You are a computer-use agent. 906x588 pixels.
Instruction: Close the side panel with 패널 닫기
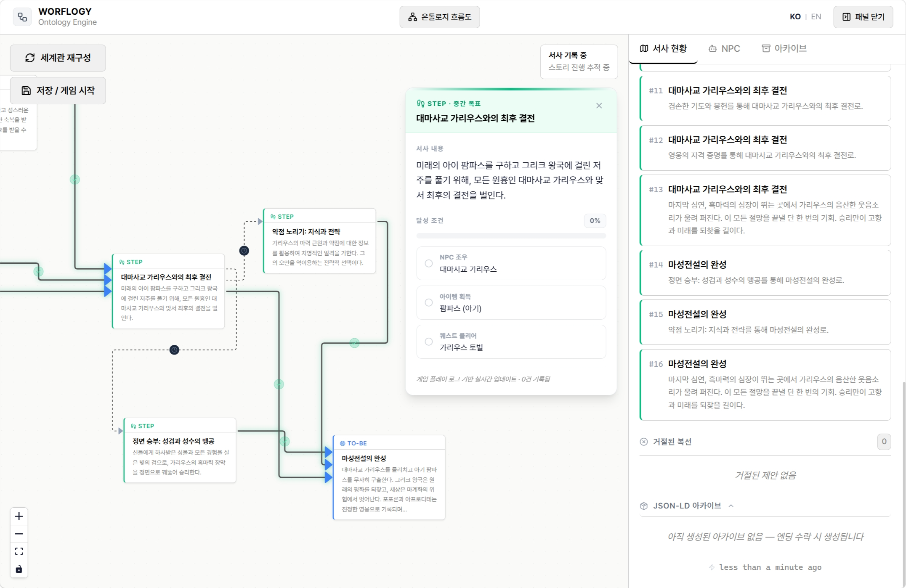click(863, 17)
